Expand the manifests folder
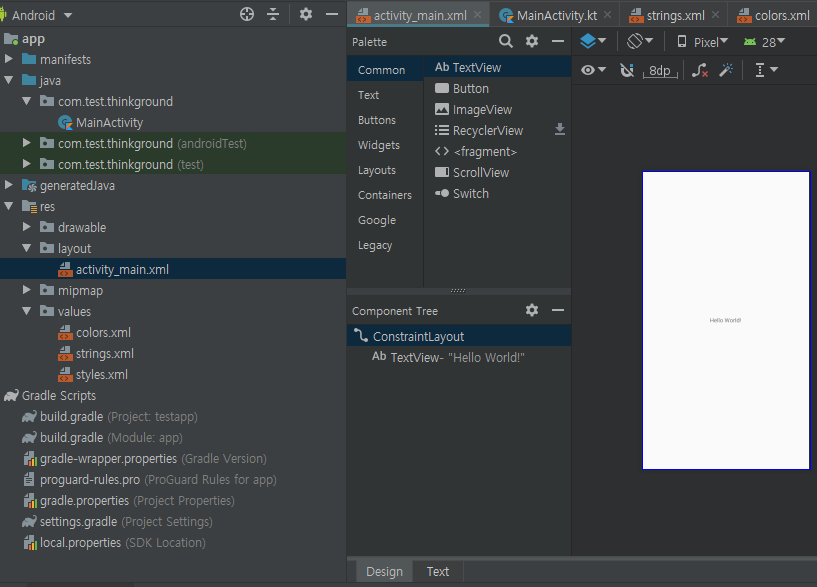Image resolution: width=817 pixels, height=587 pixels. pos(8,59)
